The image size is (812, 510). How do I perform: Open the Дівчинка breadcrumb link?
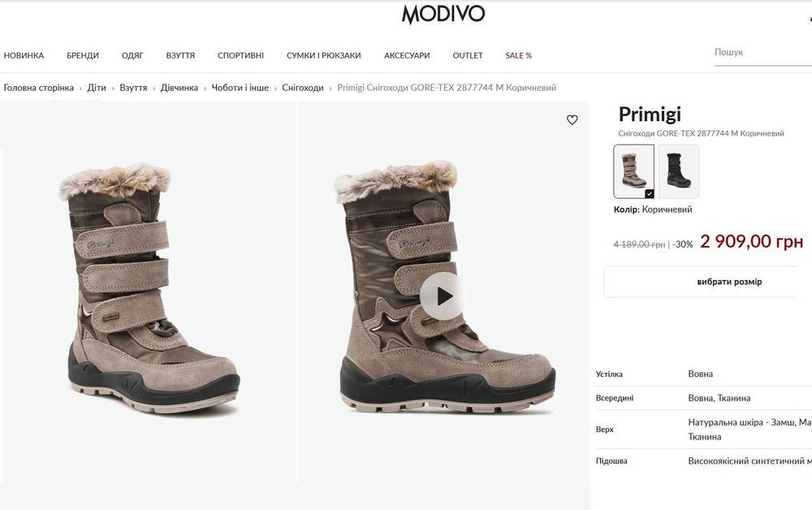tap(179, 88)
